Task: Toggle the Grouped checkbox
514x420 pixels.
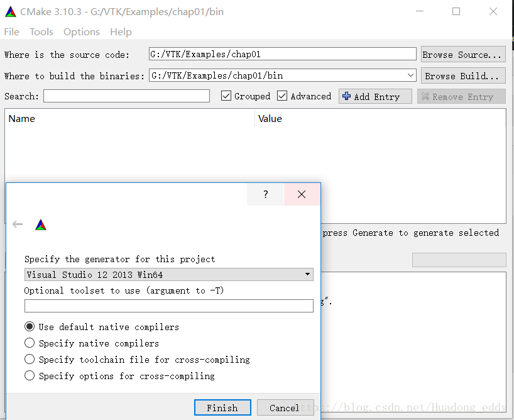Action: point(226,96)
